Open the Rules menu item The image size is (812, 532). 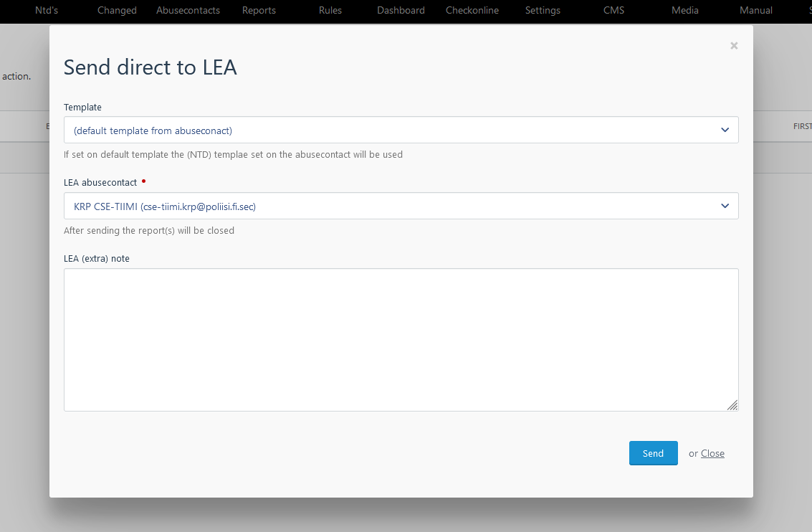click(330, 11)
